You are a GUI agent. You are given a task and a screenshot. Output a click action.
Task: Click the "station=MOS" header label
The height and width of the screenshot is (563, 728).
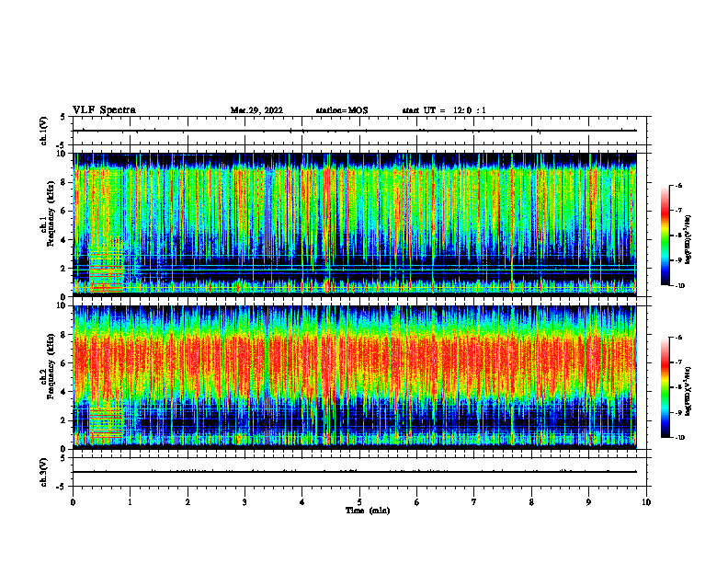tap(342, 110)
